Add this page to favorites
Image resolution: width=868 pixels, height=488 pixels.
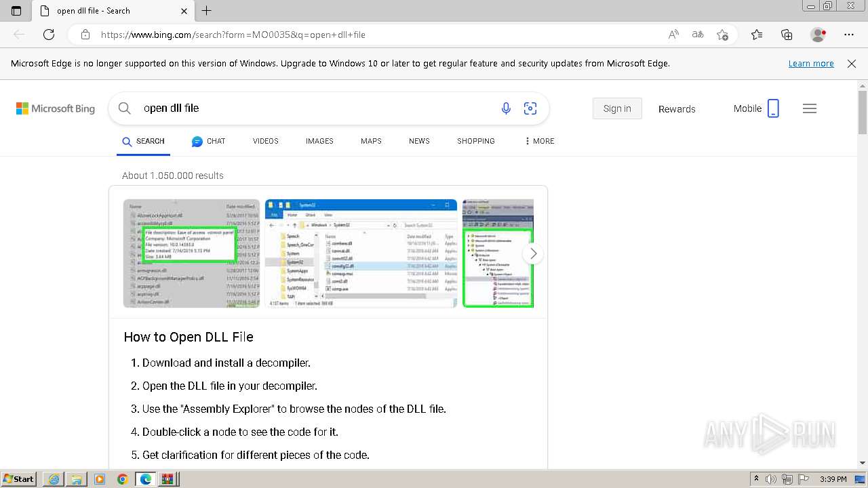click(722, 35)
